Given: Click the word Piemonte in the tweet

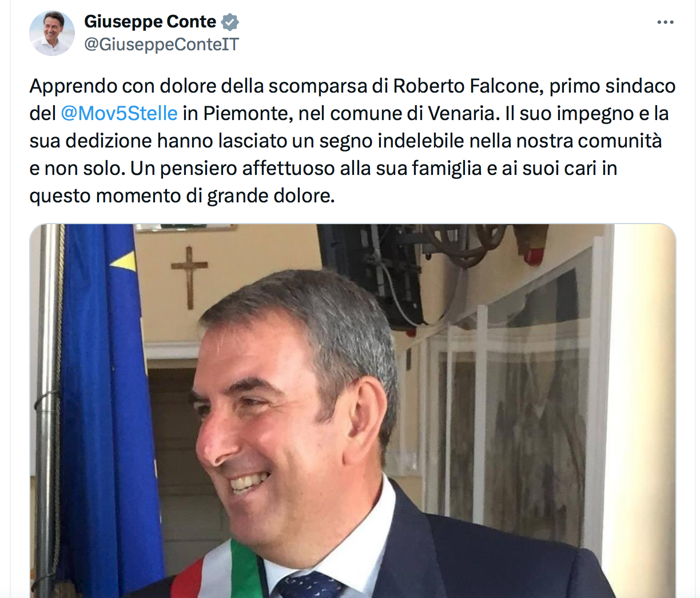Looking at the screenshot, I should pyautogui.click(x=248, y=113).
